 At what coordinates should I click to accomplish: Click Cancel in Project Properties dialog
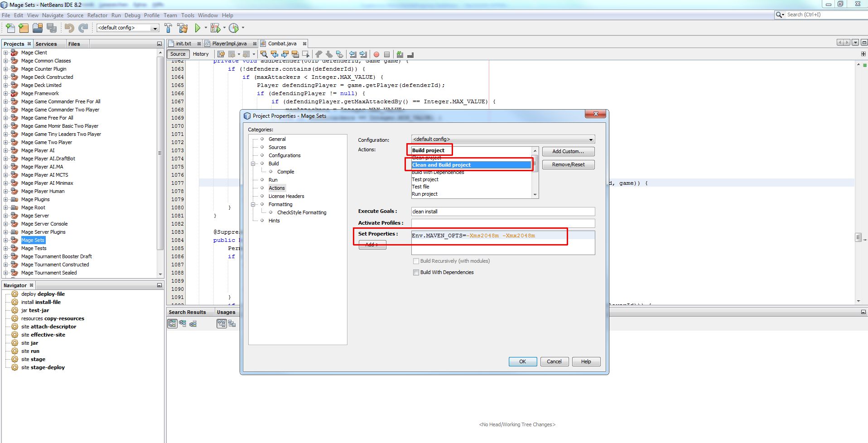point(554,361)
